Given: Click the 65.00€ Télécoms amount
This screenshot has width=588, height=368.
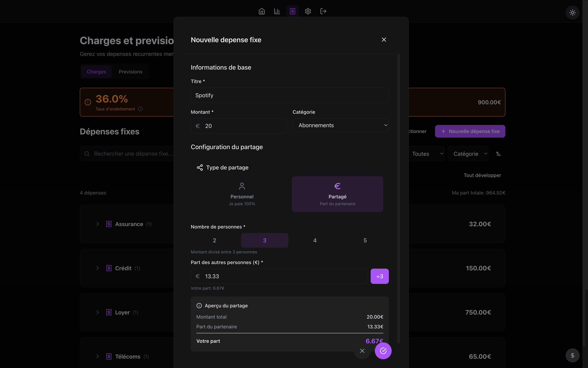Looking at the screenshot, I should point(480,356).
